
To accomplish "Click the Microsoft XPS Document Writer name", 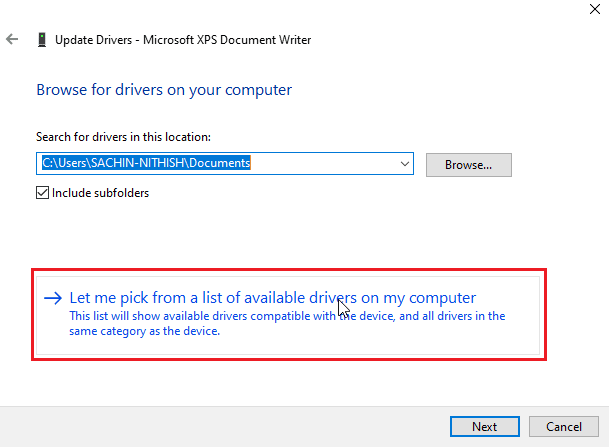I will [227, 40].
